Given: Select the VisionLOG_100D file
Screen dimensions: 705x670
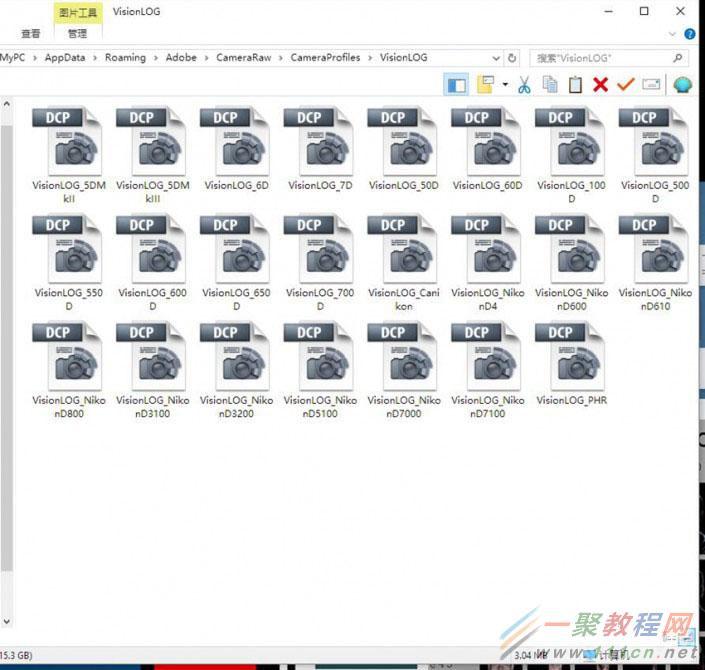Looking at the screenshot, I should click(571, 155).
